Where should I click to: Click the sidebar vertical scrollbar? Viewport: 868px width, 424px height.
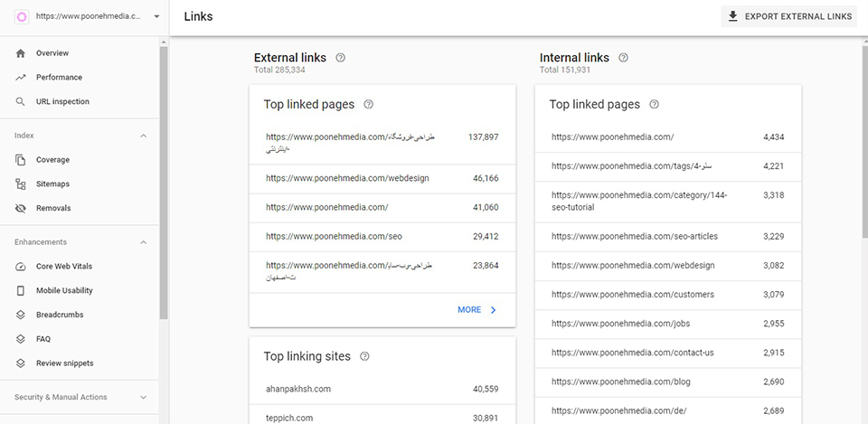pos(164,183)
